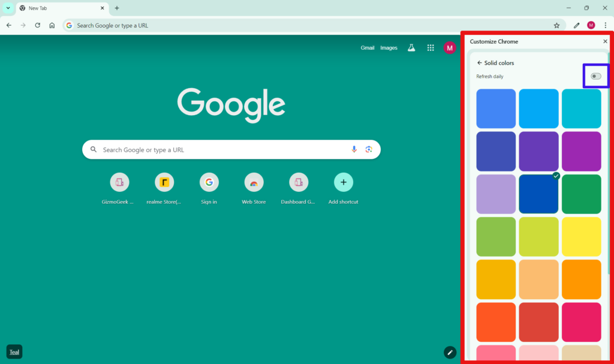Select the checked dark blue swatch
Viewport: 614px width, 364px height.
coord(538,194)
